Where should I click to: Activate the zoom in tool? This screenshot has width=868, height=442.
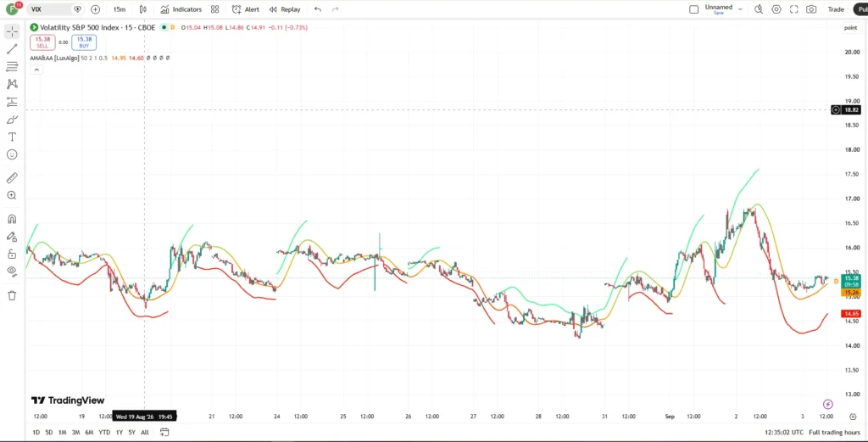pyautogui.click(x=12, y=195)
